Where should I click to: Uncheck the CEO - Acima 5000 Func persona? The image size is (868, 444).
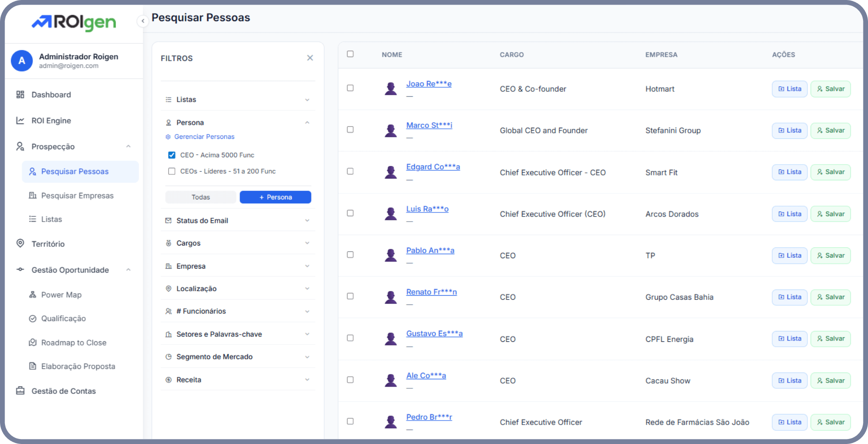pos(172,155)
